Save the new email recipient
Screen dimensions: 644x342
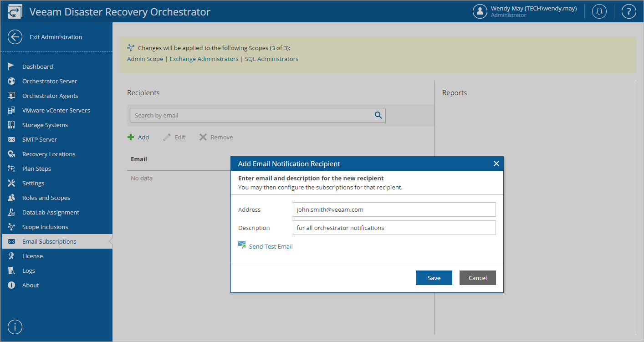434,278
